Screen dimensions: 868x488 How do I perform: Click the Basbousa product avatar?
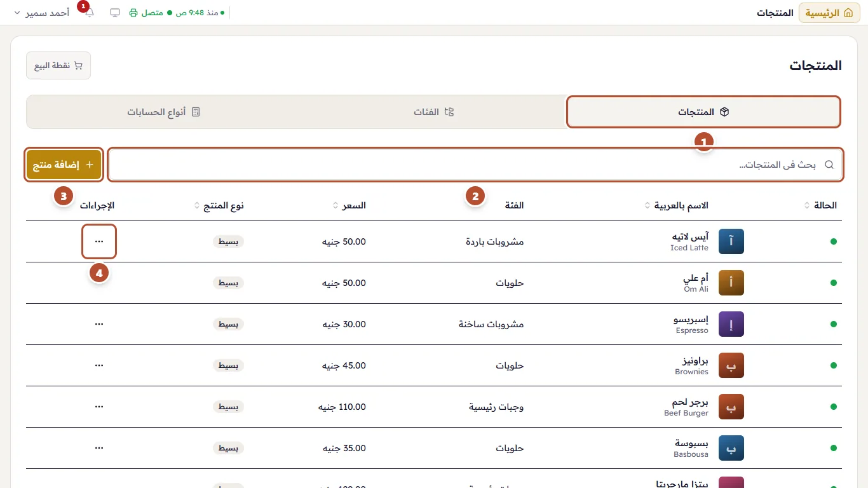pyautogui.click(x=731, y=448)
